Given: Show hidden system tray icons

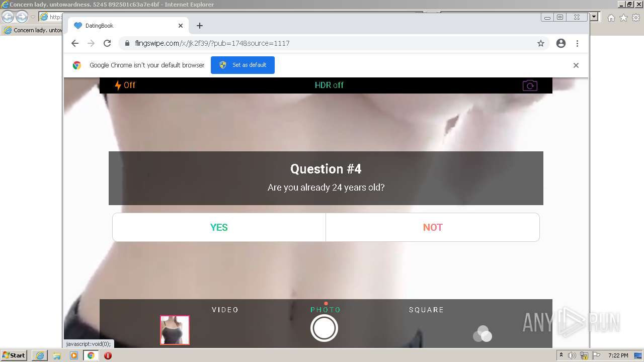Looking at the screenshot, I should click(x=561, y=355).
